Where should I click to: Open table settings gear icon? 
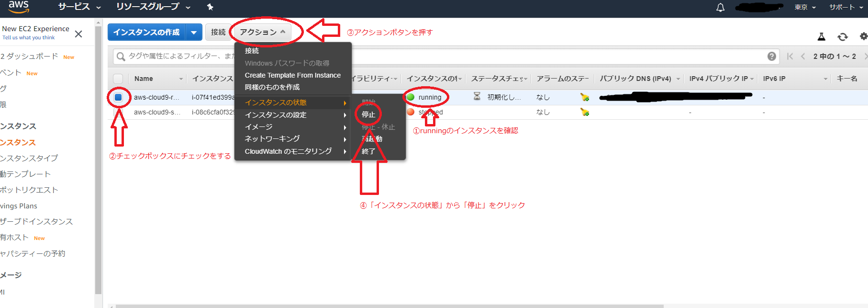click(x=863, y=36)
